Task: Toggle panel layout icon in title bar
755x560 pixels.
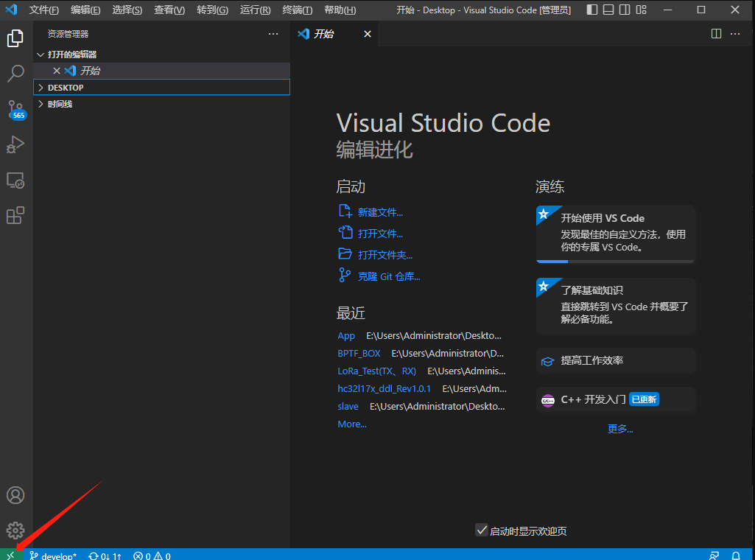Action: 608,10
